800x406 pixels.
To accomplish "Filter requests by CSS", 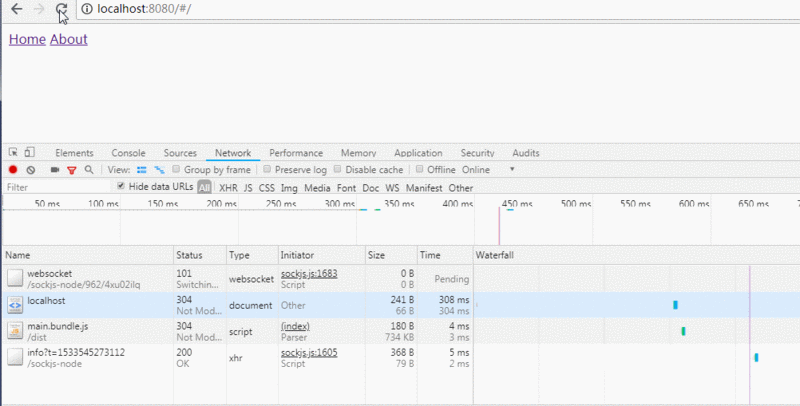I will [x=266, y=188].
